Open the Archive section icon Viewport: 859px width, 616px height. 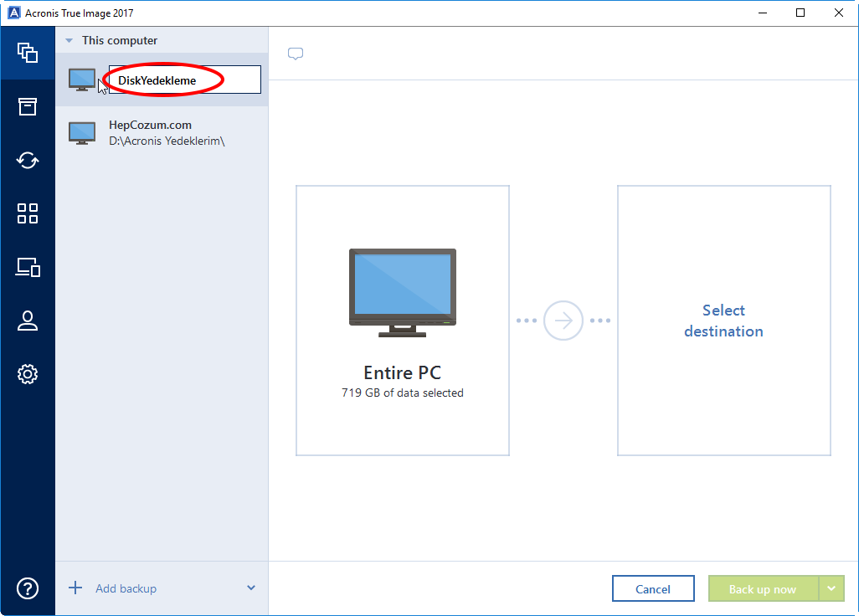pyautogui.click(x=28, y=107)
